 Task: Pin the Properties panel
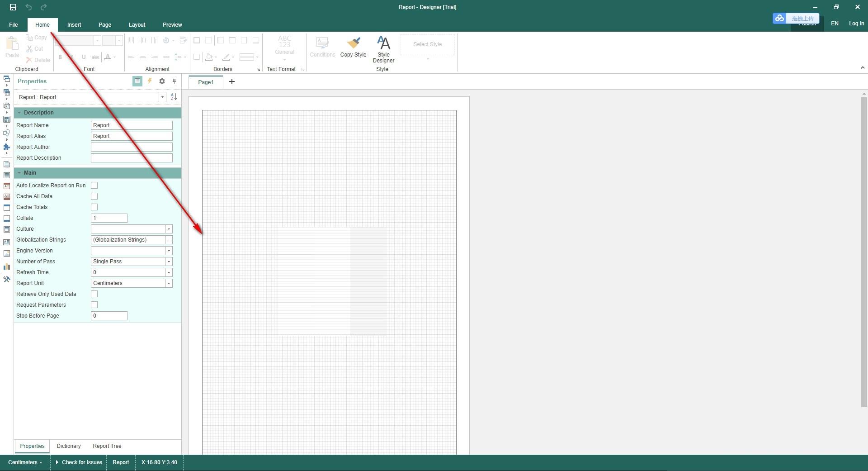(x=174, y=81)
